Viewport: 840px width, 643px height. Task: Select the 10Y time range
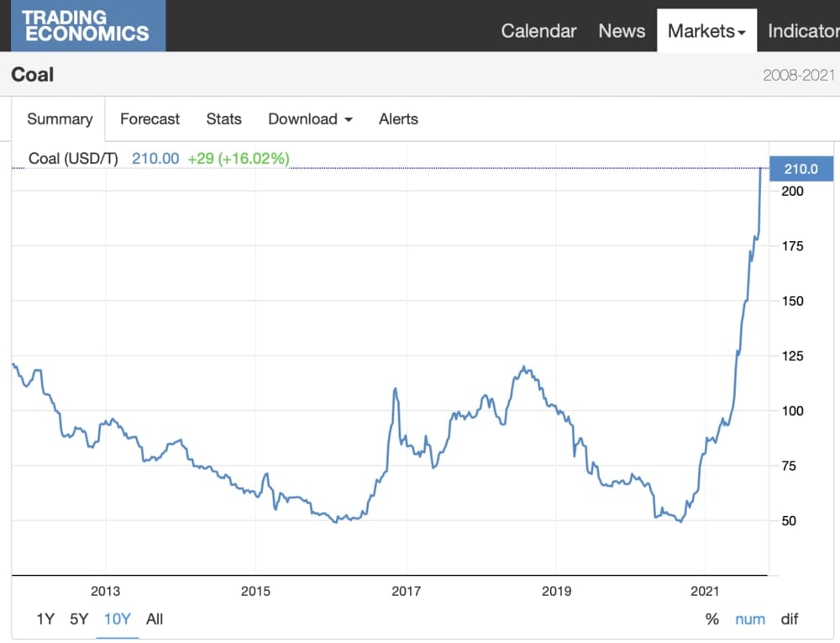click(117, 619)
